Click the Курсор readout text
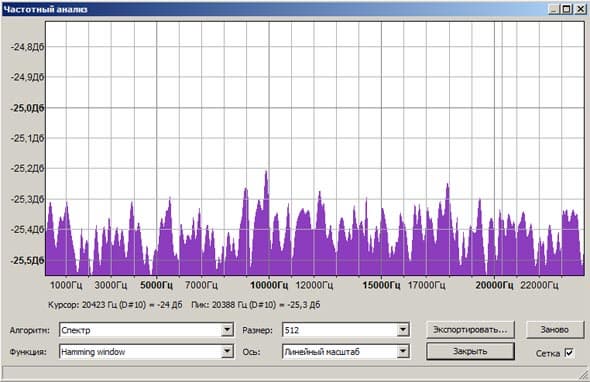The height and width of the screenshot is (382, 590). tap(115, 304)
